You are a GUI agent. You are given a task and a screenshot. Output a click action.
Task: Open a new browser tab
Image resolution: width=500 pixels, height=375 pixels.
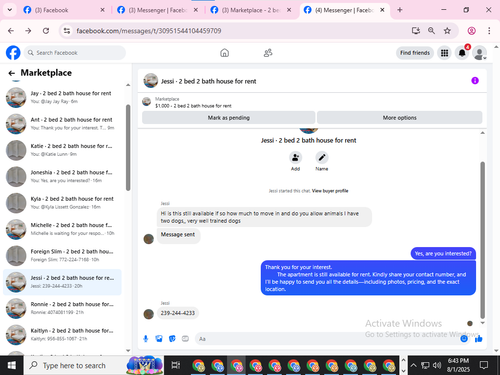(x=400, y=10)
